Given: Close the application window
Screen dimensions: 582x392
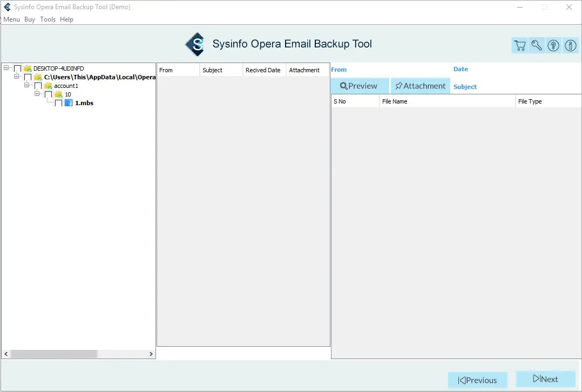Looking at the screenshot, I should tap(569, 7).
